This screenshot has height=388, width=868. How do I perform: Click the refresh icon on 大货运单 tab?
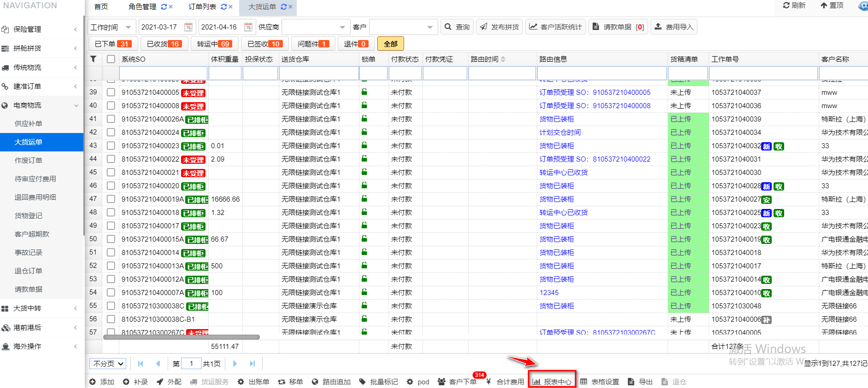[283, 7]
